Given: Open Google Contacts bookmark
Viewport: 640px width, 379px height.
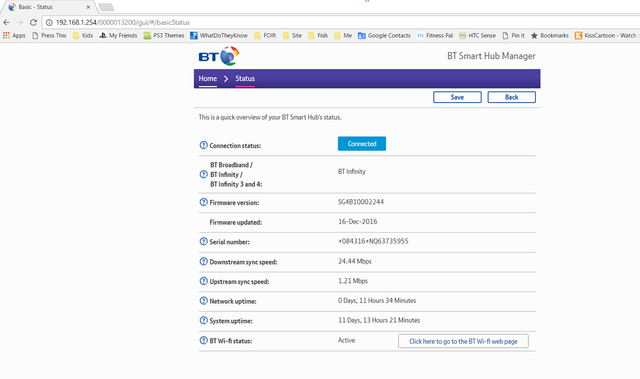Looking at the screenshot, I should [x=384, y=35].
